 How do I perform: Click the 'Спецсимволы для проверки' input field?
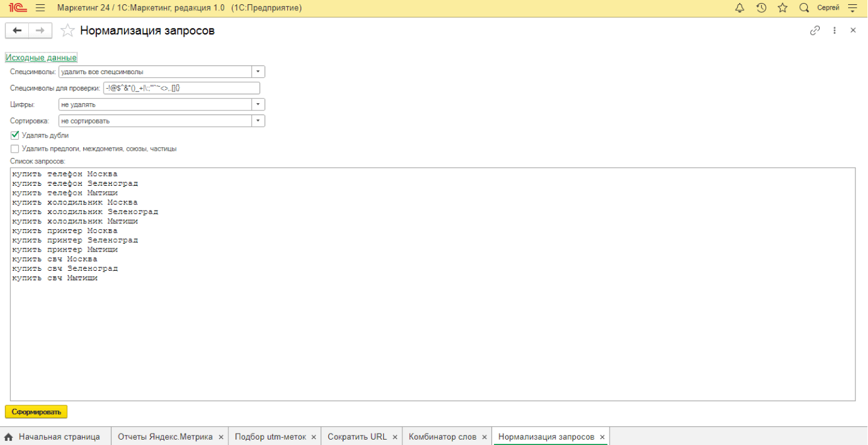pyautogui.click(x=181, y=88)
